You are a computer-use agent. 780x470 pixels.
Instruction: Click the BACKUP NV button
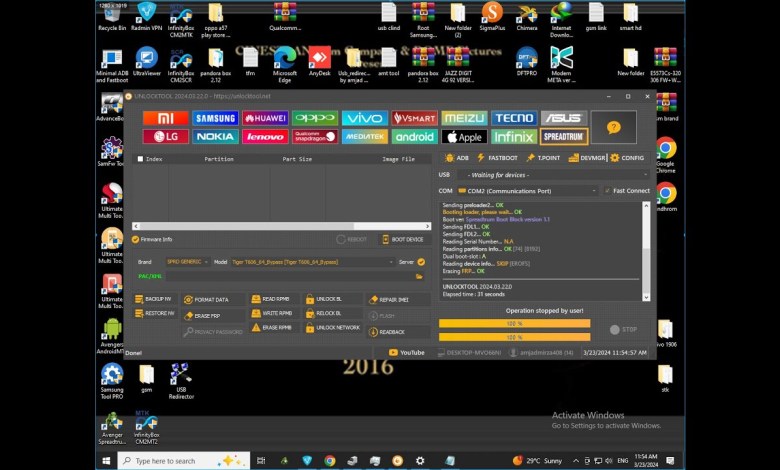pos(155,299)
